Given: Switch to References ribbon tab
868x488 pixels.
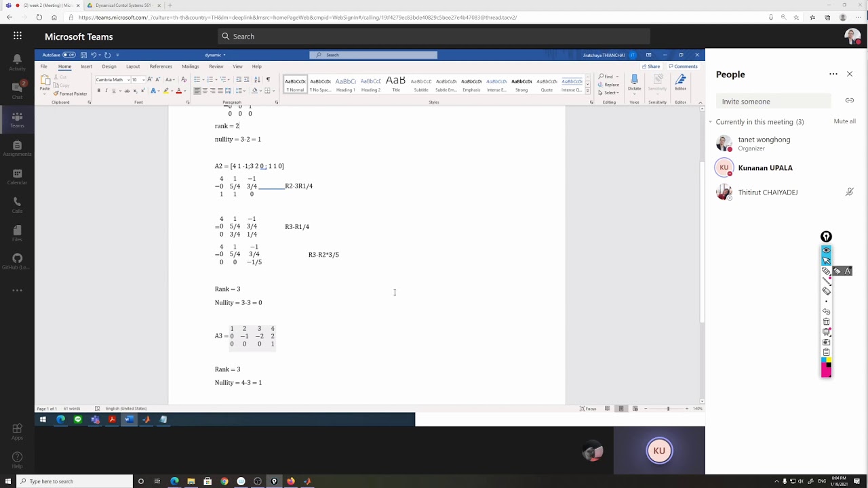Looking at the screenshot, I should 161,66.
